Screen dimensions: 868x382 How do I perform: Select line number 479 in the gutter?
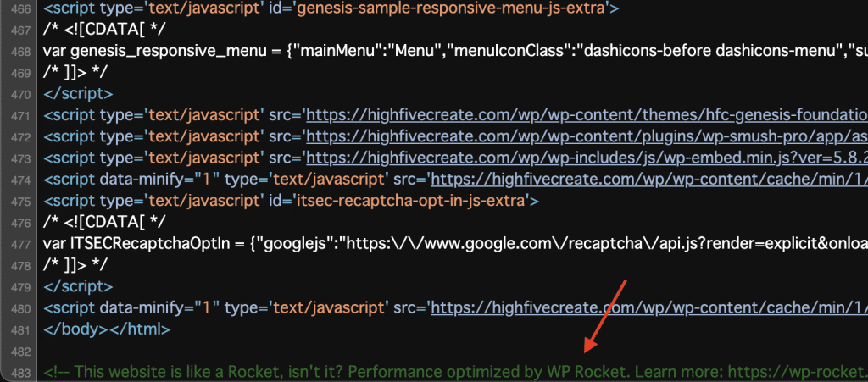click(x=20, y=287)
